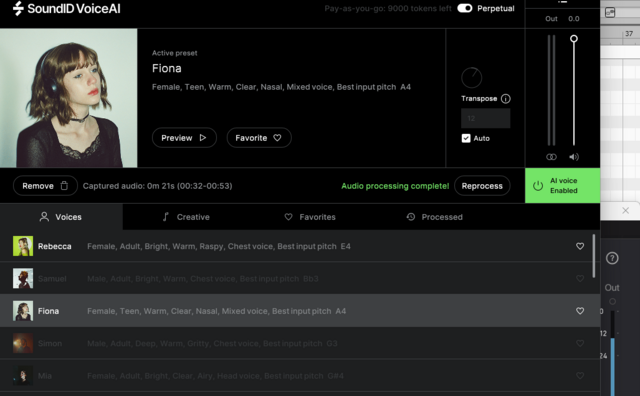Image resolution: width=640 pixels, height=396 pixels.
Task: Select the Mia voice row
Action: (300, 376)
